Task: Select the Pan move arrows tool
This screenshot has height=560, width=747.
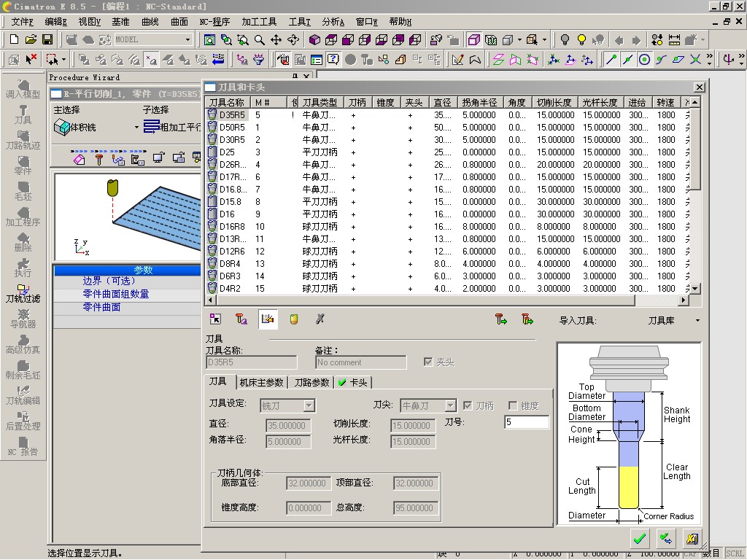Action: pyautogui.click(x=276, y=40)
